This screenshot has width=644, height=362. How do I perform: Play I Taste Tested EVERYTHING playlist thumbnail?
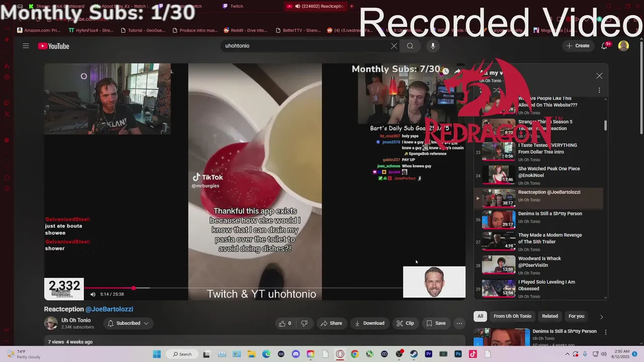tap(498, 151)
